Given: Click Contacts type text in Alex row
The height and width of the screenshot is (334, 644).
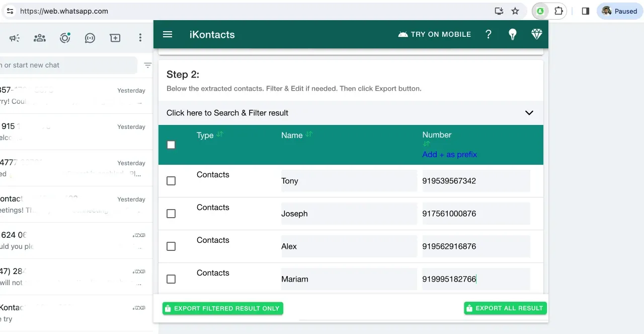Looking at the screenshot, I should [213, 240].
